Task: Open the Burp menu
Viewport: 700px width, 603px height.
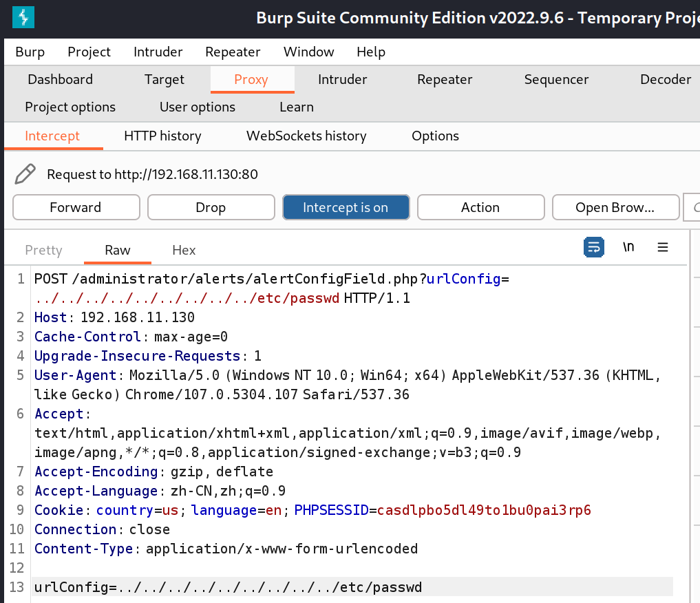Action: coord(30,52)
